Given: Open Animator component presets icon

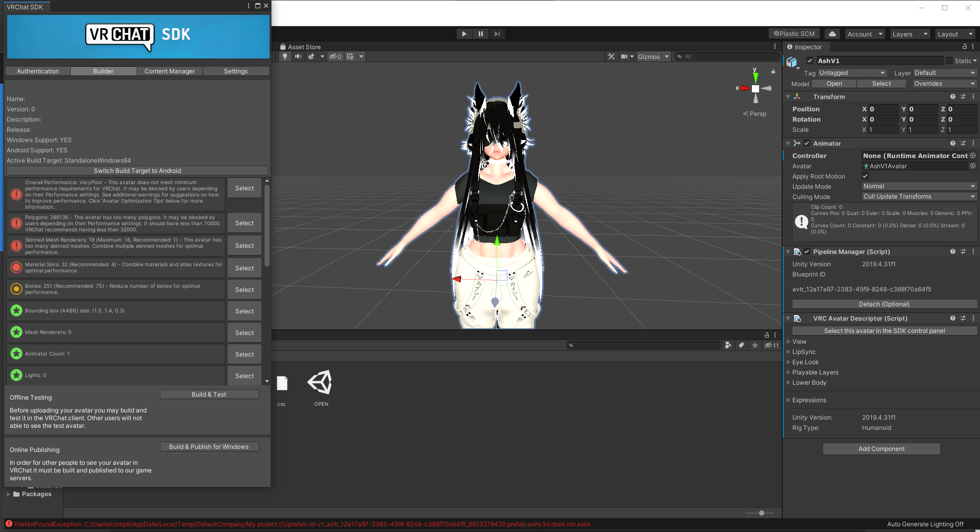Looking at the screenshot, I should 963,143.
